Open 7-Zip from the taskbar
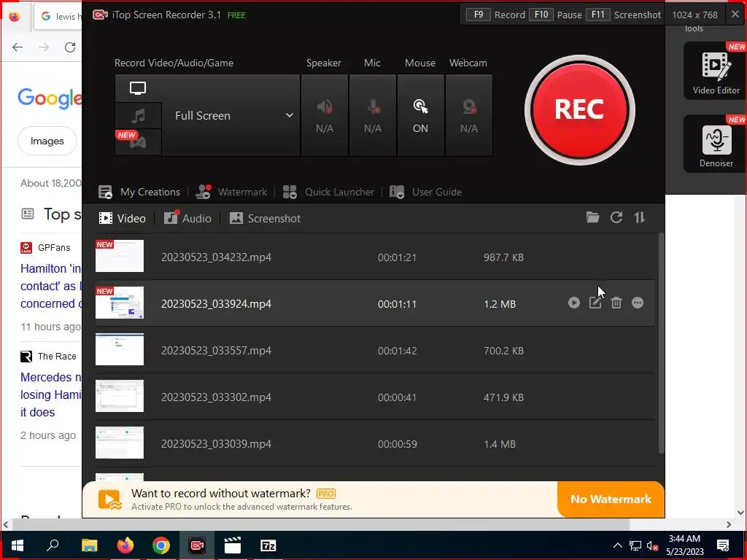 (268, 545)
